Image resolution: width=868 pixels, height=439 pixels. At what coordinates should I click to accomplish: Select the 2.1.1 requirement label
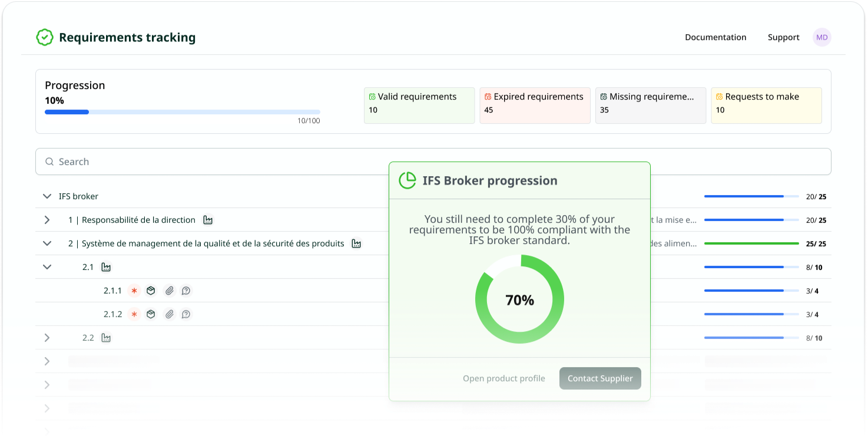112,291
